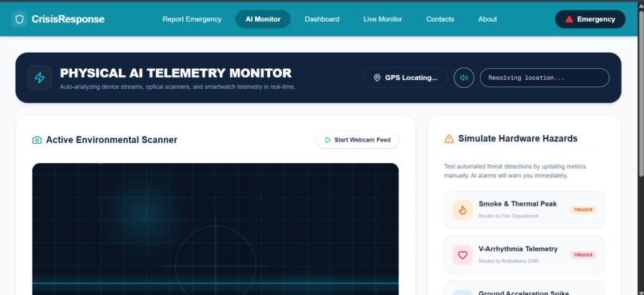The height and width of the screenshot is (295, 644).
Task: Click the warning triangle beside Simulate Hardware Hazards
Action: (x=449, y=139)
